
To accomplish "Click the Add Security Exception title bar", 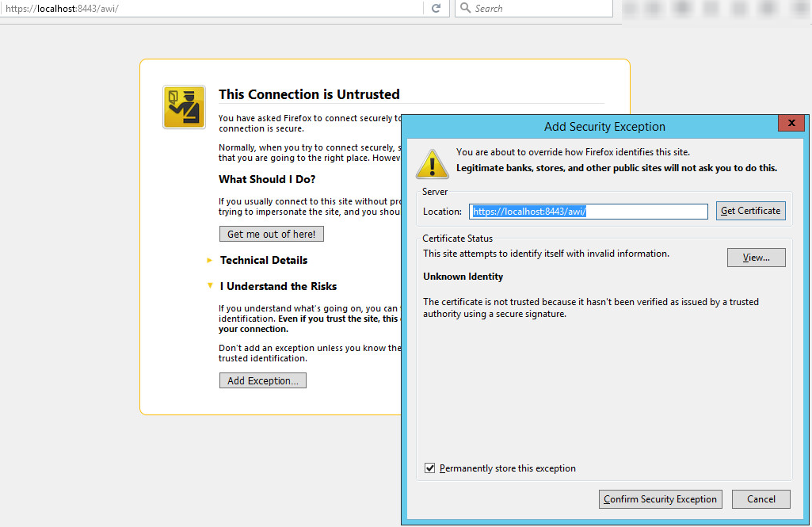I will (604, 127).
